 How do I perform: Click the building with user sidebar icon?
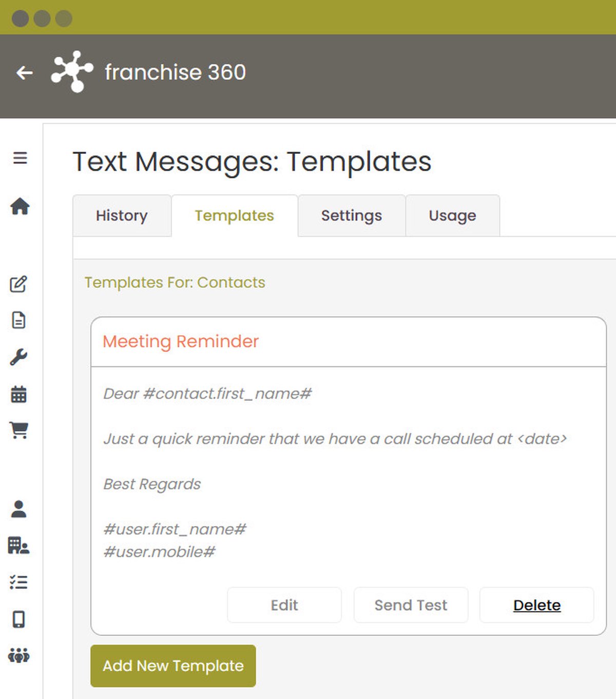18,545
